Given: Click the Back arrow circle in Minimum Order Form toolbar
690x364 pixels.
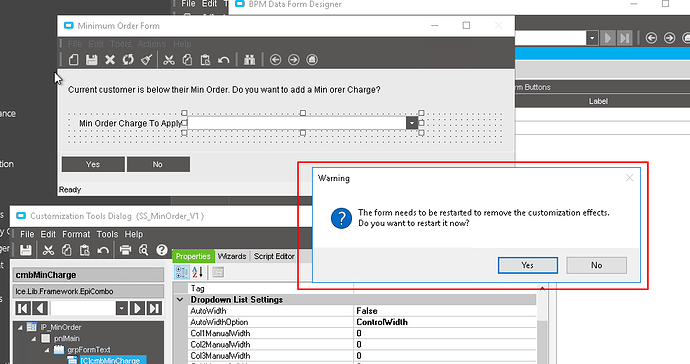Looking at the screenshot, I should click(275, 59).
